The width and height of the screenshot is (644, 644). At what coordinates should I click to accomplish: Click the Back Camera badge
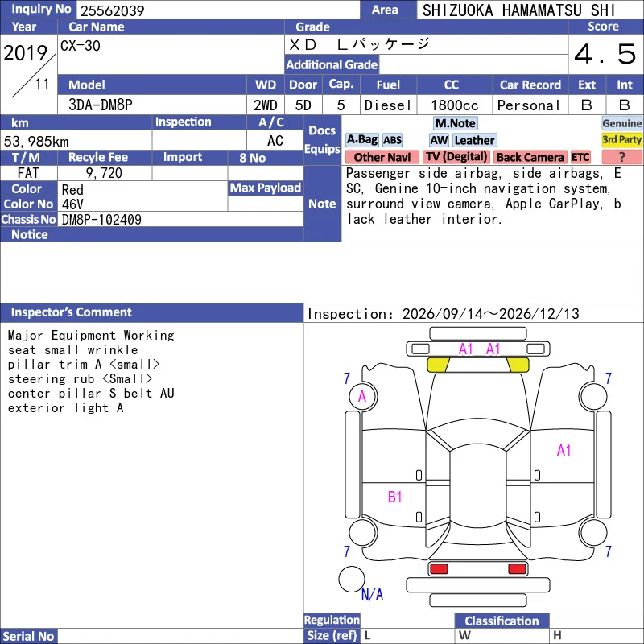(530, 157)
